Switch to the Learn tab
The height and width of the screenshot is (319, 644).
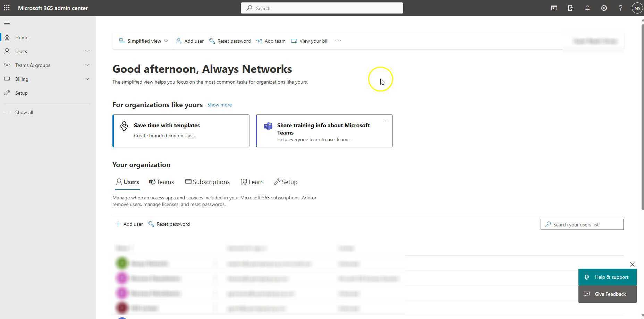click(x=252, y=182)
